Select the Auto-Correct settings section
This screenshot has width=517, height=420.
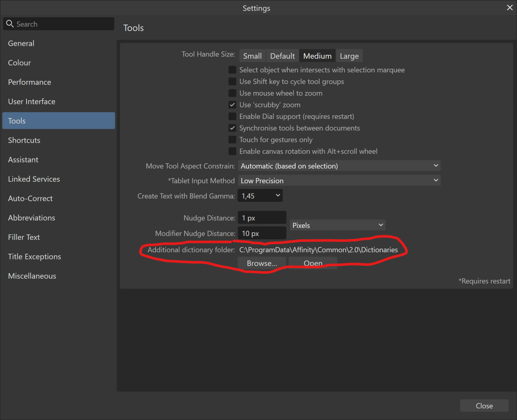click(x=30, y=198)
